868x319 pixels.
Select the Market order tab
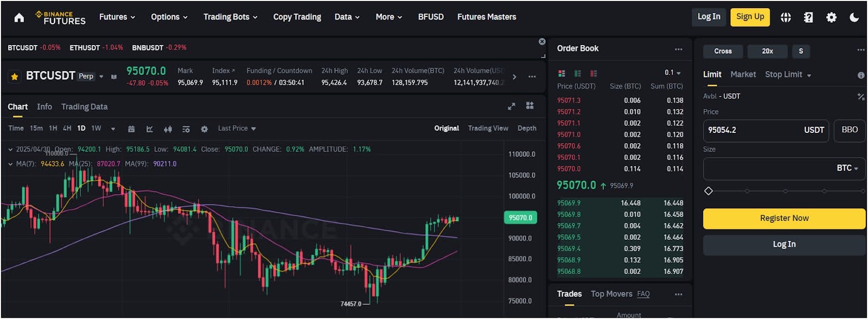(x=743, y=75)
